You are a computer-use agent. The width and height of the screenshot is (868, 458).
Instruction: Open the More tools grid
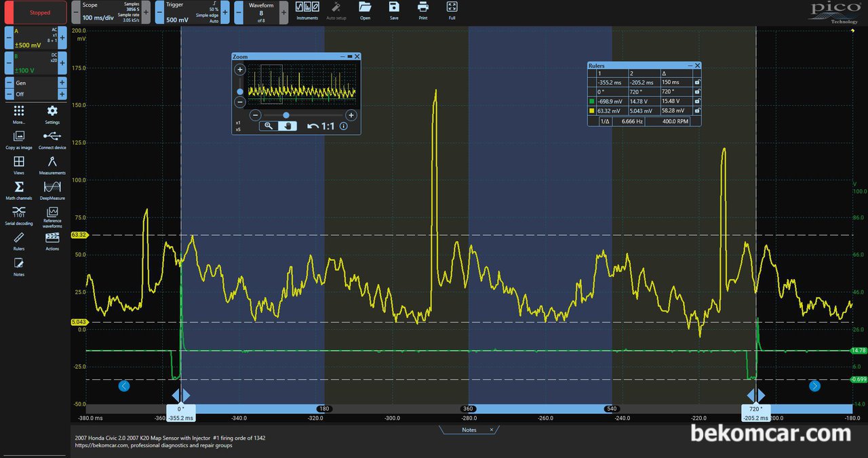[x=19, y=114]
